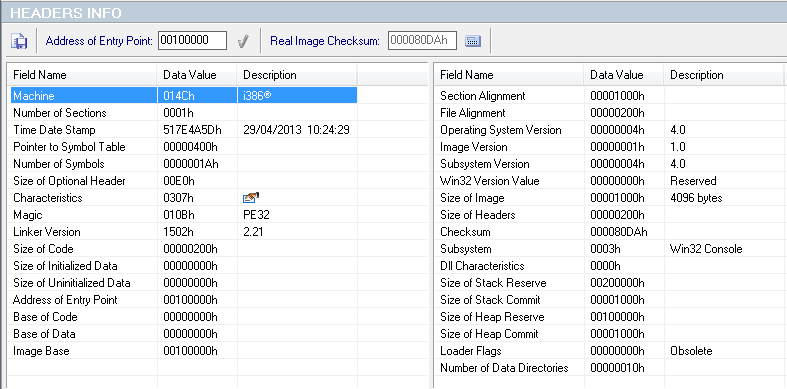This screenshot has width=787, height=389.
Task: Click the 4096 bytes description
Action: tap(696, 198)
